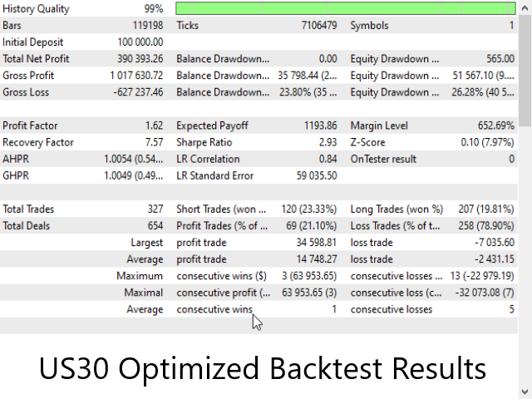The width and height of the screenshot is (532, 399).
Task: Click the Gross Loss value -627 237.46
Action: (x=138, y=92)
